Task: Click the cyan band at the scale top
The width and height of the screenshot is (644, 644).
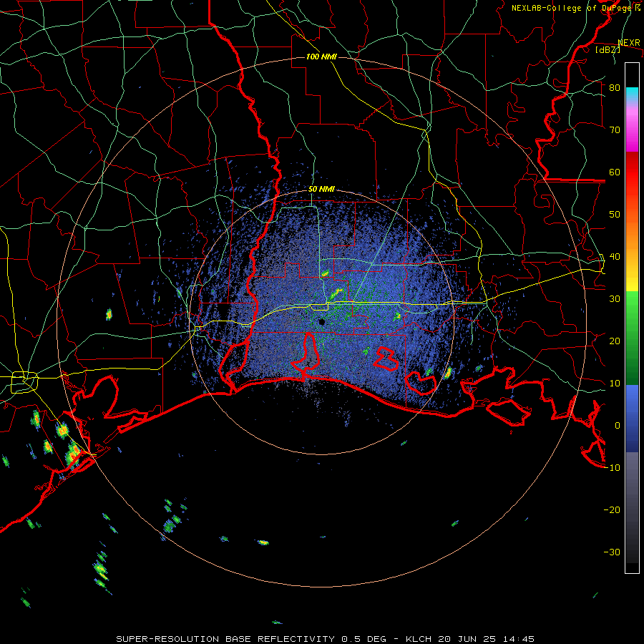Action: (x=632, y=94)
